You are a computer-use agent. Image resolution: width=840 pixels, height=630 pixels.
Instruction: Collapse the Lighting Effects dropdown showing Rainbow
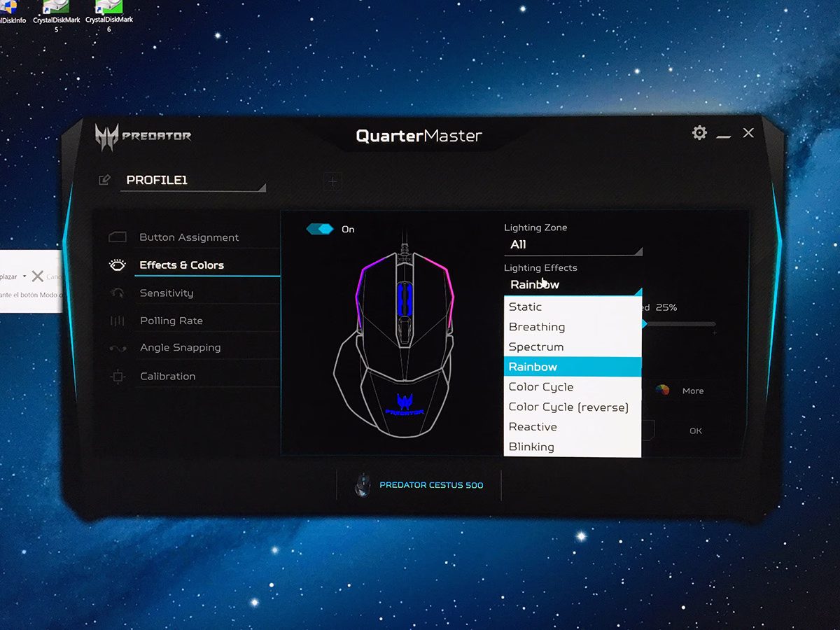point(573,285)
